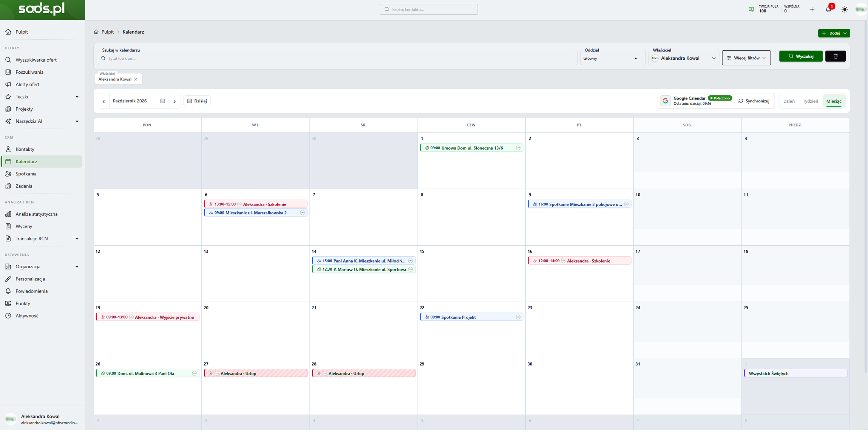Screen dimensions: 868x432
Task: Open the Oddział Główny dropdown
Action: click(x=612, y=59)
